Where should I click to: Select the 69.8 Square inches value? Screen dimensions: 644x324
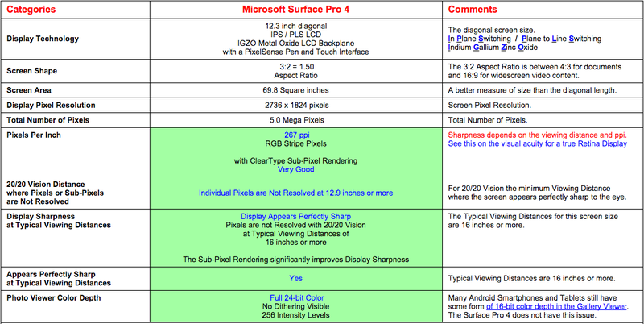pos(295,90)
